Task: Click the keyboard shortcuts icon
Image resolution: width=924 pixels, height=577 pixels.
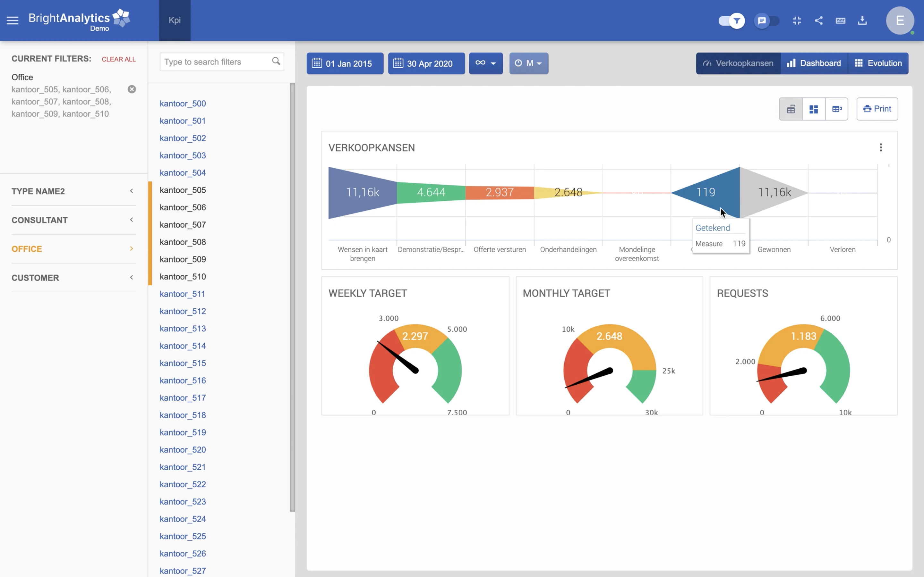Action: point(841,21)
